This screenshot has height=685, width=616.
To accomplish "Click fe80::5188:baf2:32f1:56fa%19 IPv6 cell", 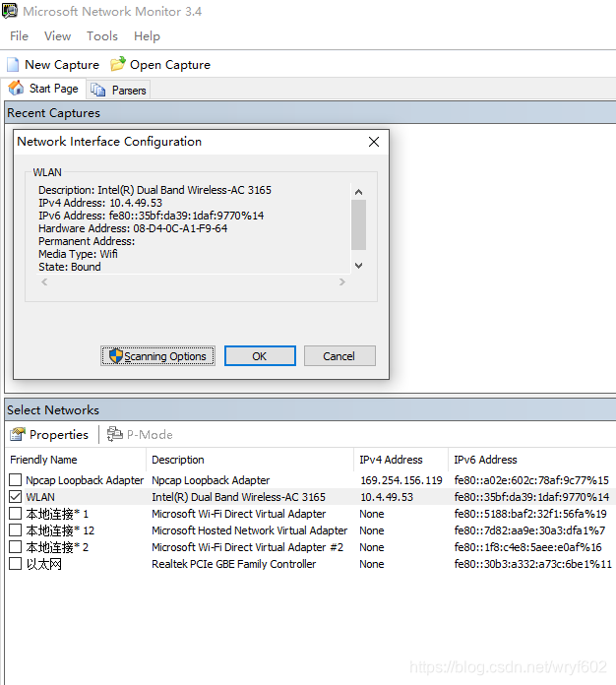I will point(530,514).
